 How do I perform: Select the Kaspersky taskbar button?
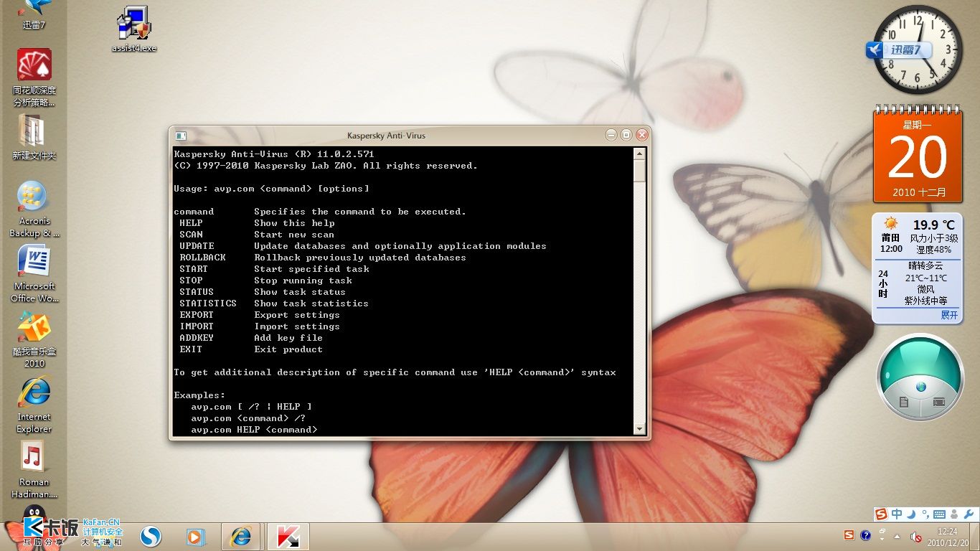click(288, 536)
